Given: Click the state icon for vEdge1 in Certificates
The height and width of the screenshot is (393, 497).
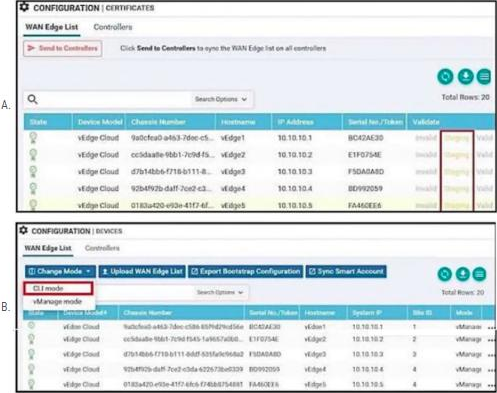Looking at the screenshot, I should (x=33, y=138).
